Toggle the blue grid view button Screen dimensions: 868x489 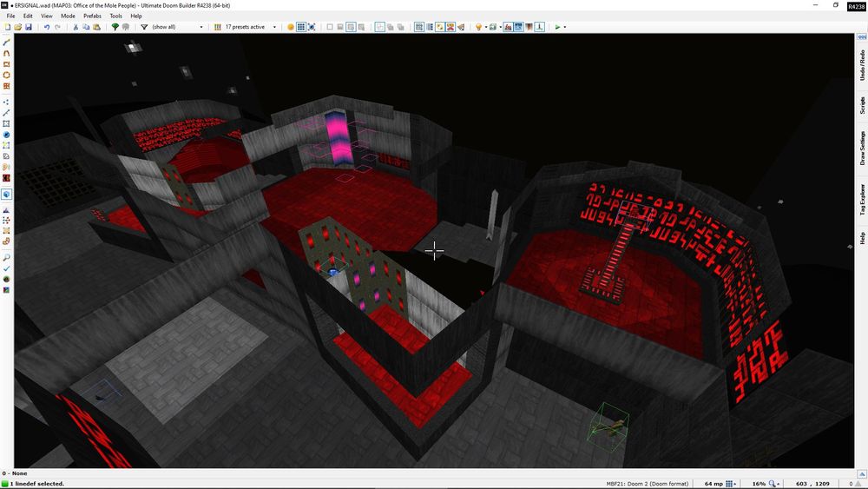pos(300,27)
